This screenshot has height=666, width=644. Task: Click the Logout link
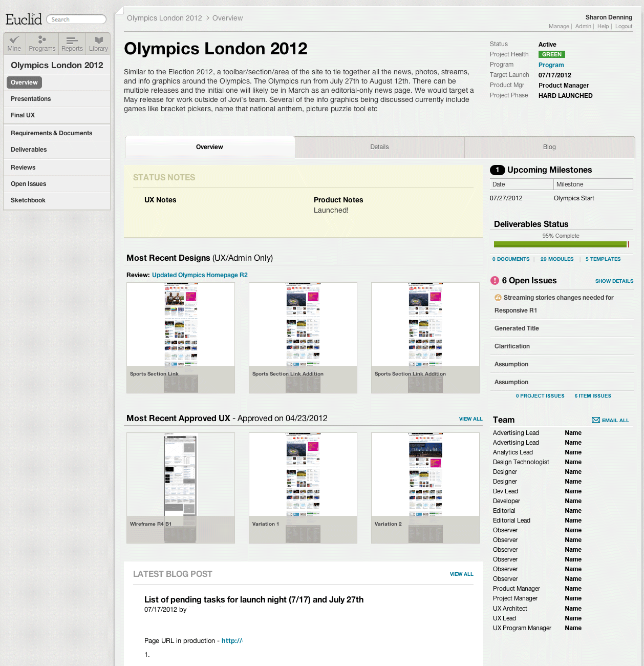click(624, 27)
